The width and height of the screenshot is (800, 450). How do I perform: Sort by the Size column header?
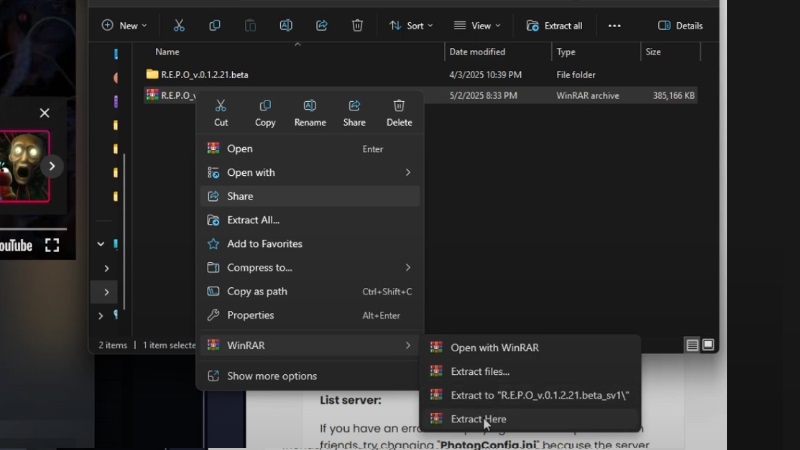pyautogui.click(x=653, y=52)
